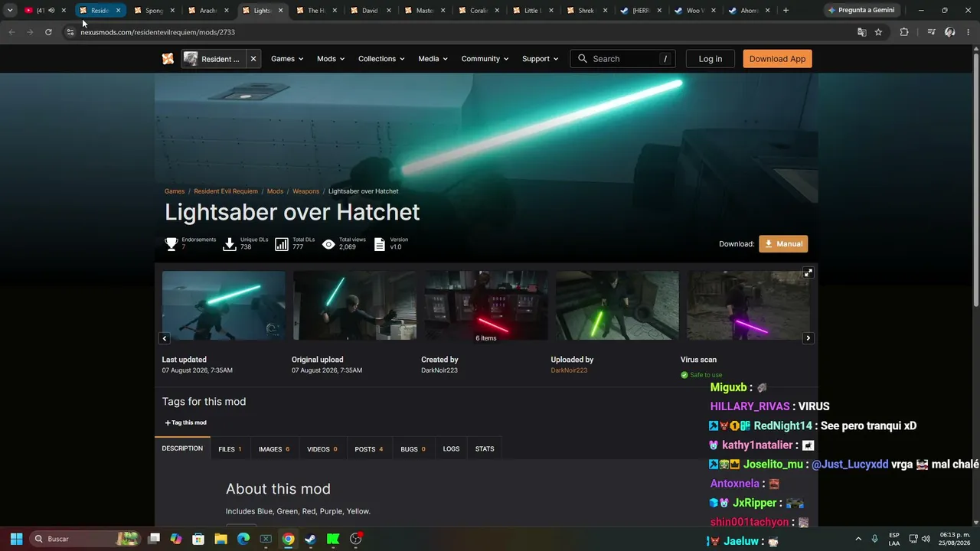Expand the Media menu
This screenshot has width=980, height=551.
(433, 59)
